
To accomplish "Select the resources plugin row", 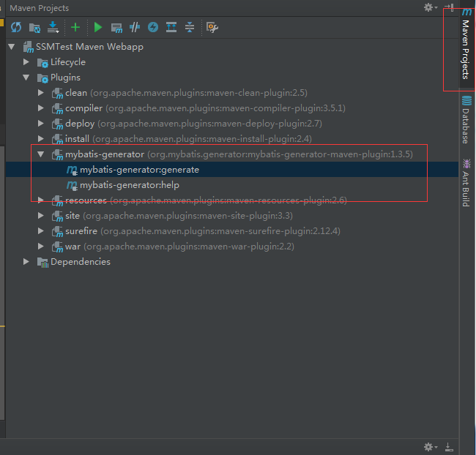I will point(232,200).
